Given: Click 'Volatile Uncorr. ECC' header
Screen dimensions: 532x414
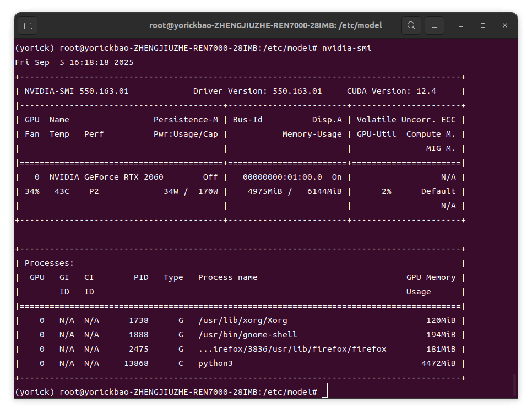Looking at the screenshot, I should [406, 120].
